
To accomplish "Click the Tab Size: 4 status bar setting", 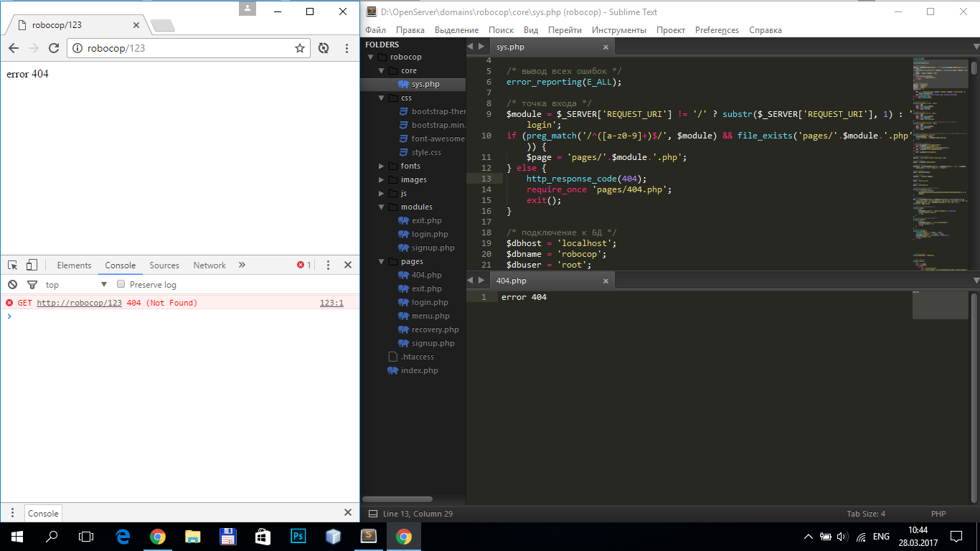I will [866, 514].
